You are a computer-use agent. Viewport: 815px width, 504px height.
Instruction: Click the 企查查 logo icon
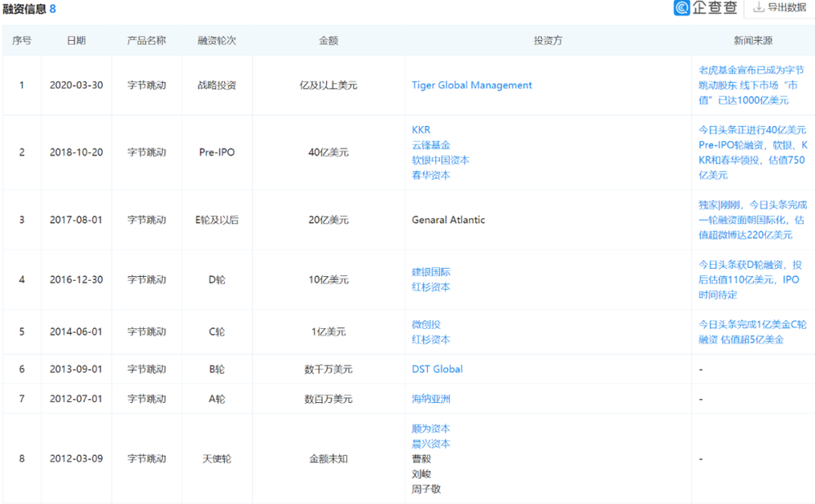682,8
